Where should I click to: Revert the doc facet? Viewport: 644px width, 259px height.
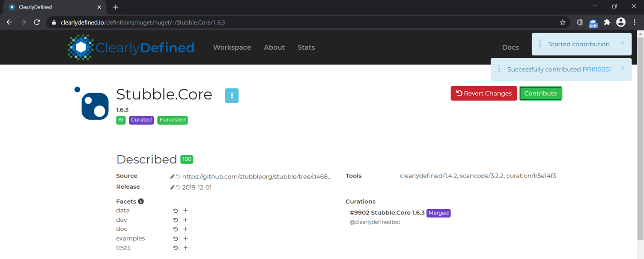(176, 229)
